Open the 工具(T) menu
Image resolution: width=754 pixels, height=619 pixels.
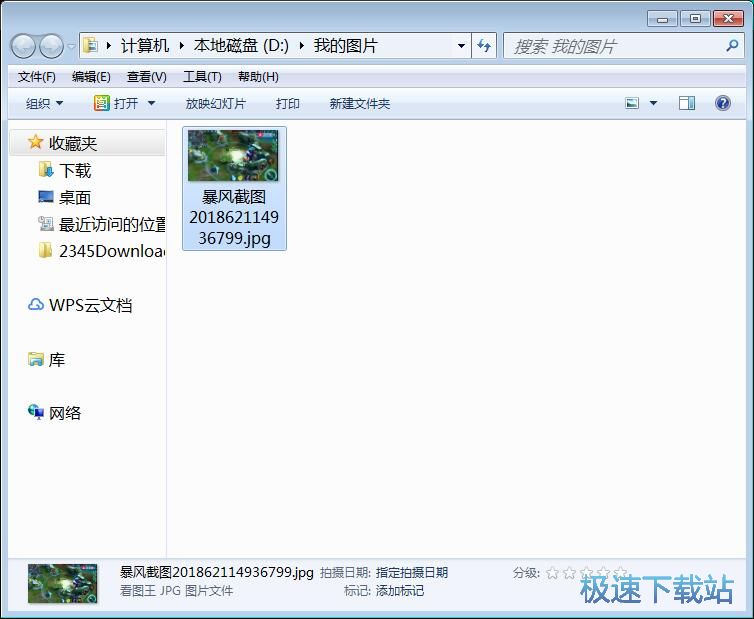point(202,76)
